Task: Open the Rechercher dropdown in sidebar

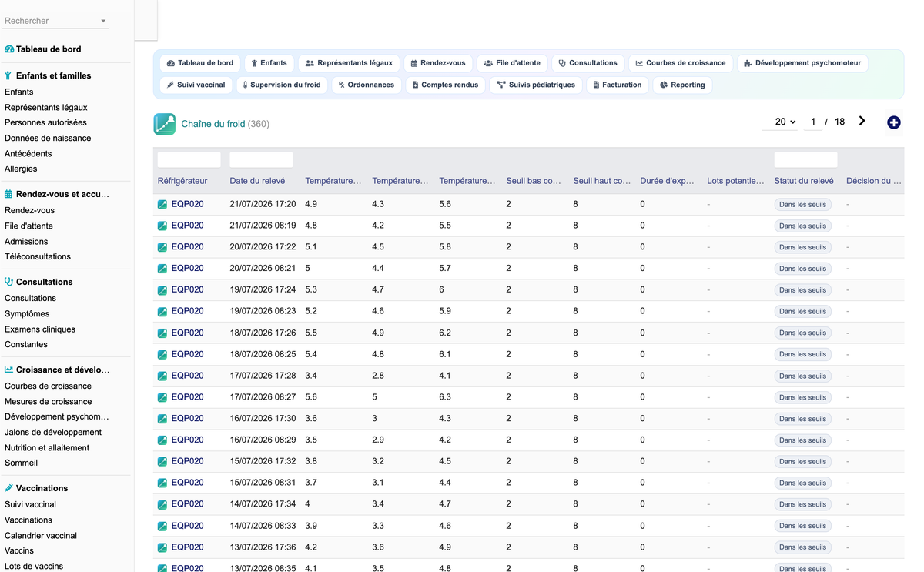Action: tap(56, 21)
